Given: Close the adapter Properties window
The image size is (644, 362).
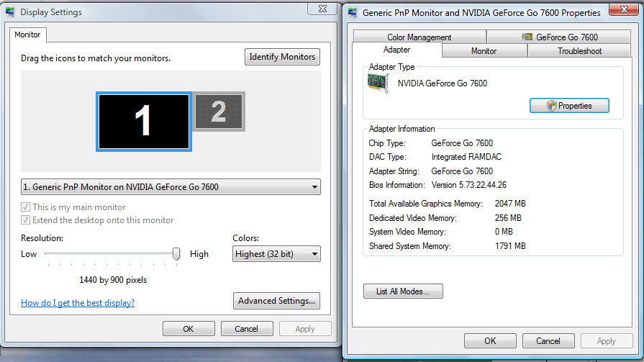Looking at the screenshot, I should pyautogui.click(x=623, y=9).
